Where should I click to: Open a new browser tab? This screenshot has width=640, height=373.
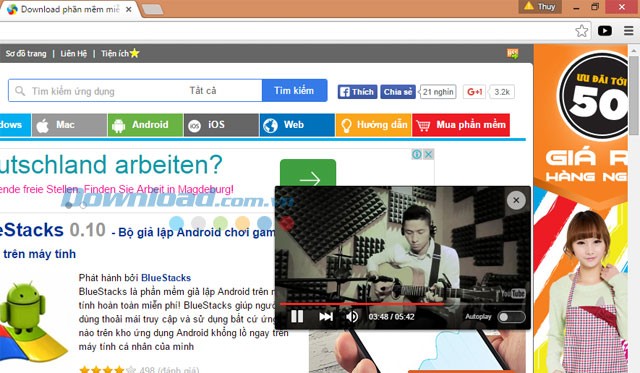(152, 9)
